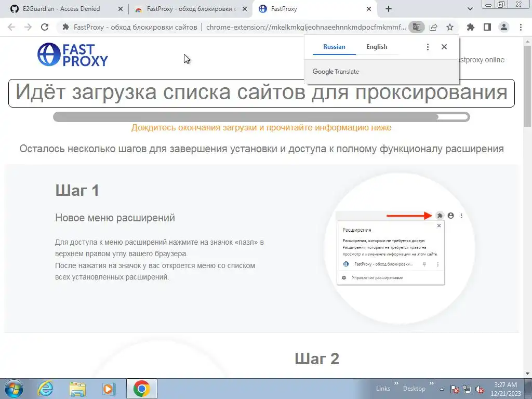Close the Google Translate popup
Viewport: 532px width, 399px height.
(x=444, y=47)
